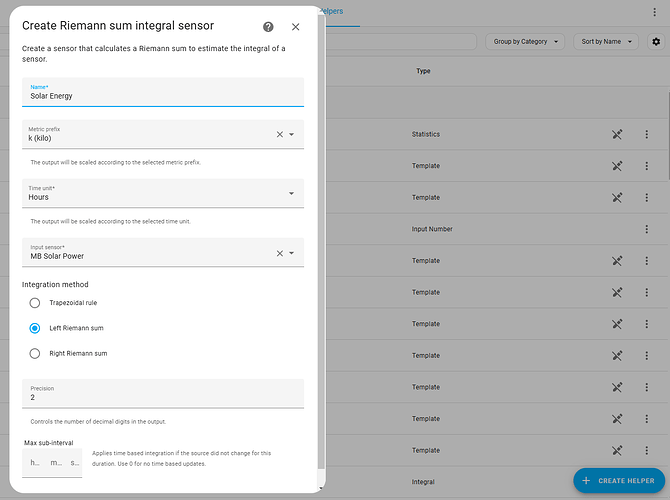Image resolution: width=670 pixels, height=500 pixels.
Task: Click the Create Helper button
Action: (619, 481)
